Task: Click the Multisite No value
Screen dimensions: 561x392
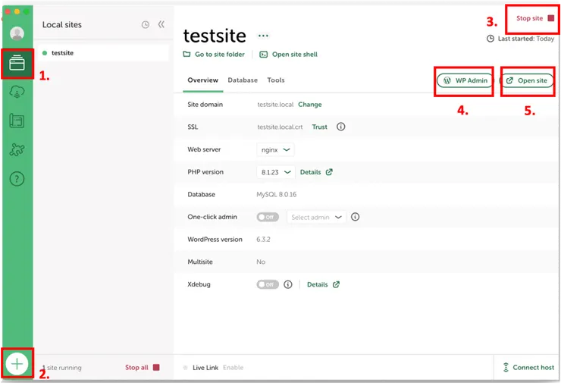Action: [261, 262]
